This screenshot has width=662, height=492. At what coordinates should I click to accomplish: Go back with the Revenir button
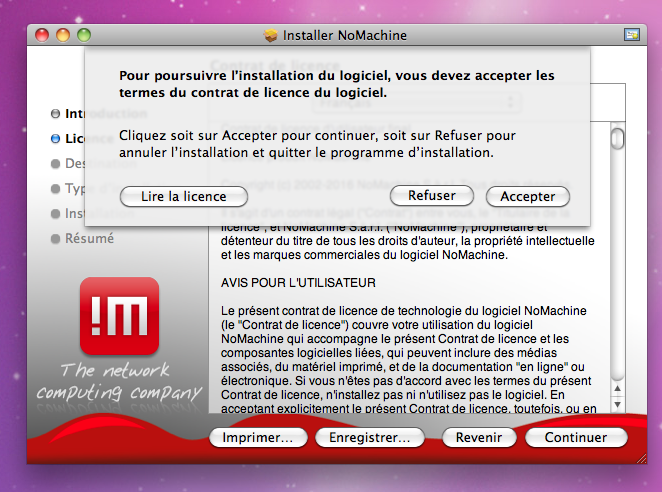coord(479,437)
